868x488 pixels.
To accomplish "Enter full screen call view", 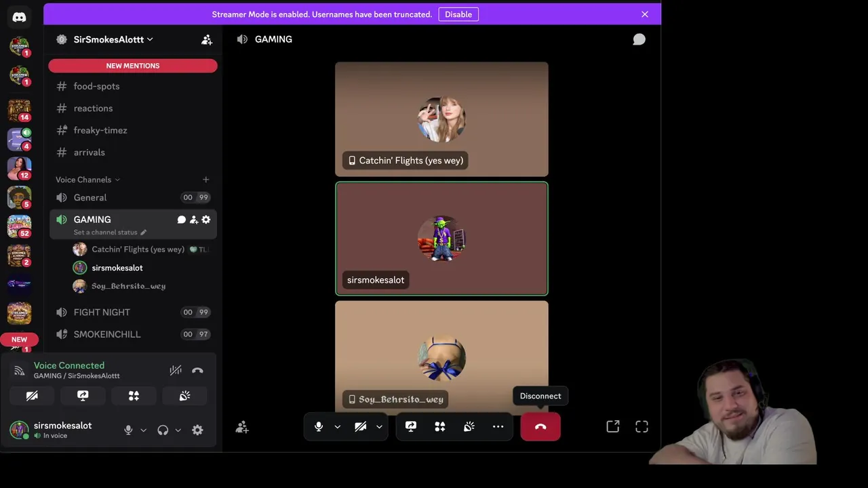I will [x=642, y=426].
